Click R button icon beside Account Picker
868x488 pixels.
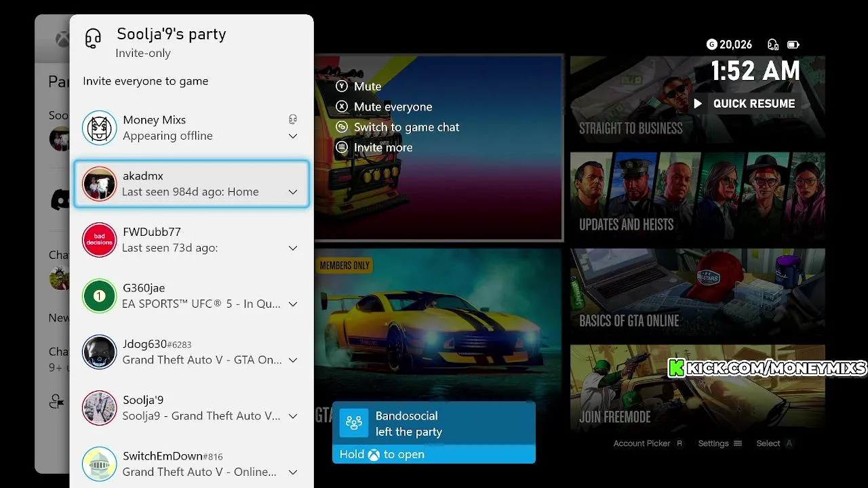click(679, 443)
